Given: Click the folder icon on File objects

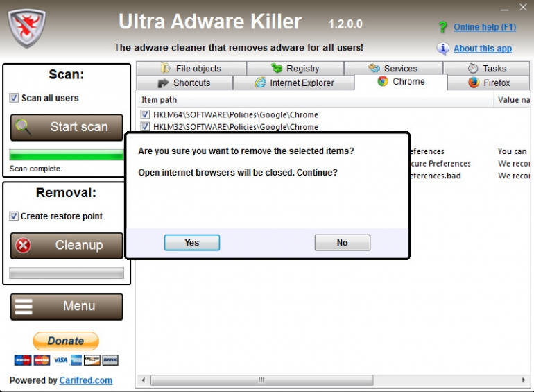Looking at the screenshot, I should (166, 68).
